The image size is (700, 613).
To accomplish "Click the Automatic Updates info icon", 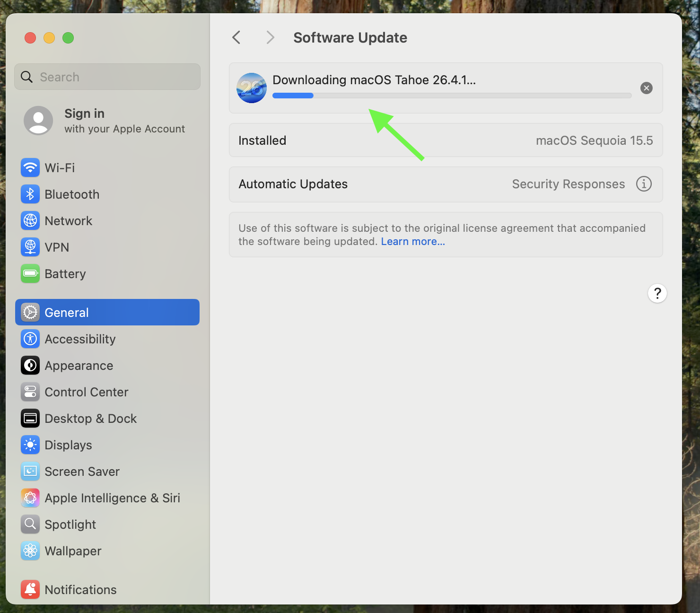I will pos(644,184).
